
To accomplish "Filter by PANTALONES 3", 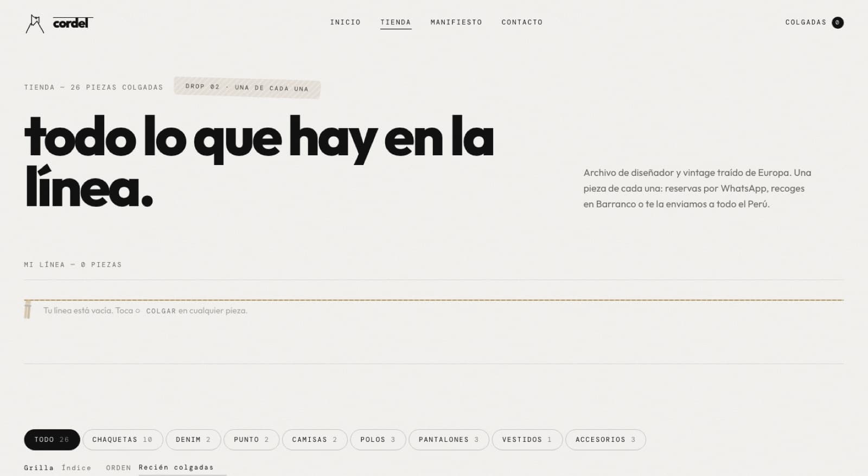I will click(x=449, y=440).
